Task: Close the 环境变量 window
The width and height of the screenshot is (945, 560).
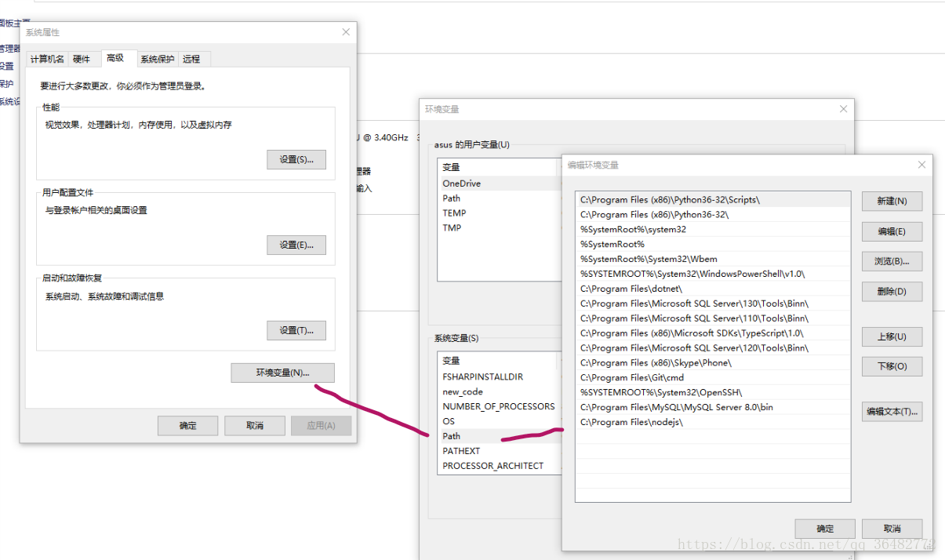Action: (843, 109)
